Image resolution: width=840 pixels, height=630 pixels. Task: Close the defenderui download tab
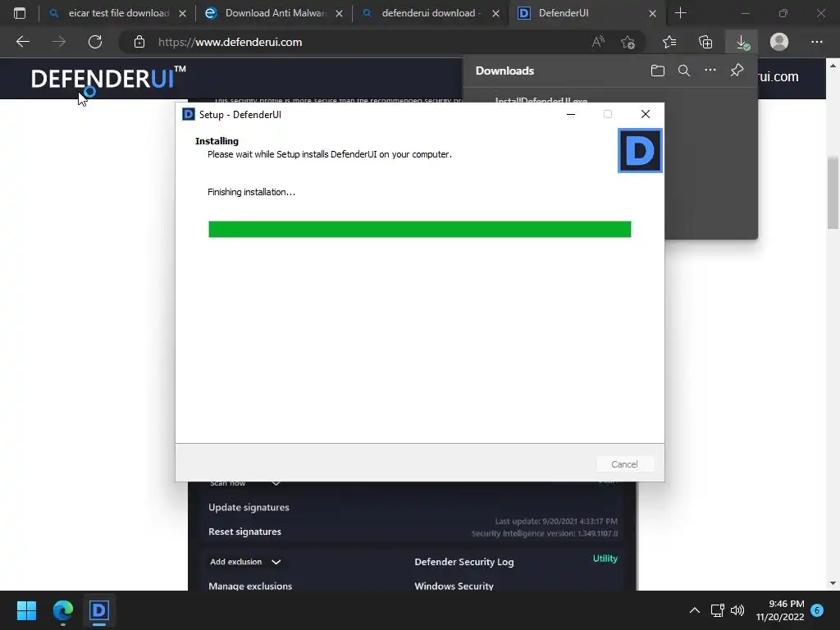pyautogui.click(x=495, y=13)
